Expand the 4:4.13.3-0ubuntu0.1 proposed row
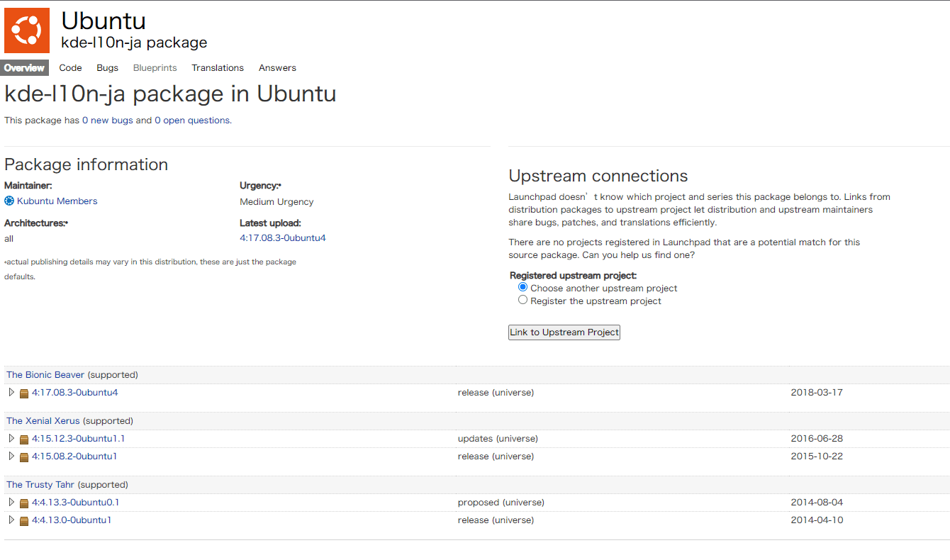 click(11, 502)
